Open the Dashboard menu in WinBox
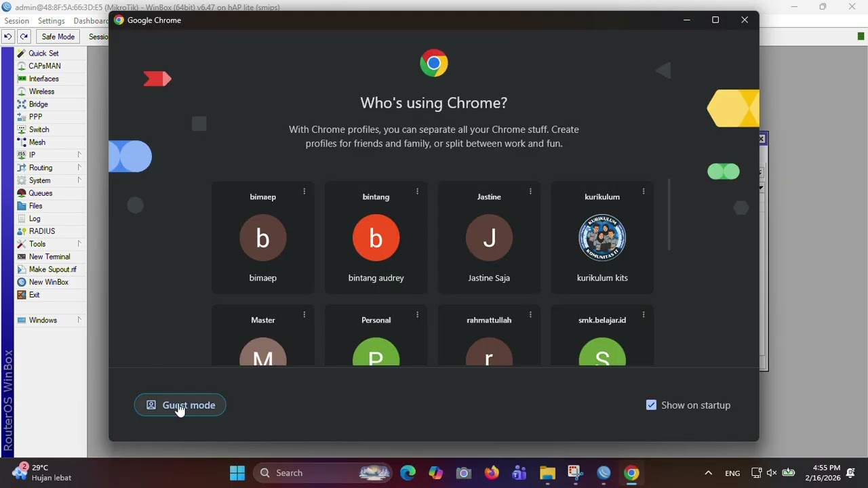Screen dimensions: 868x488 (90, 21)
